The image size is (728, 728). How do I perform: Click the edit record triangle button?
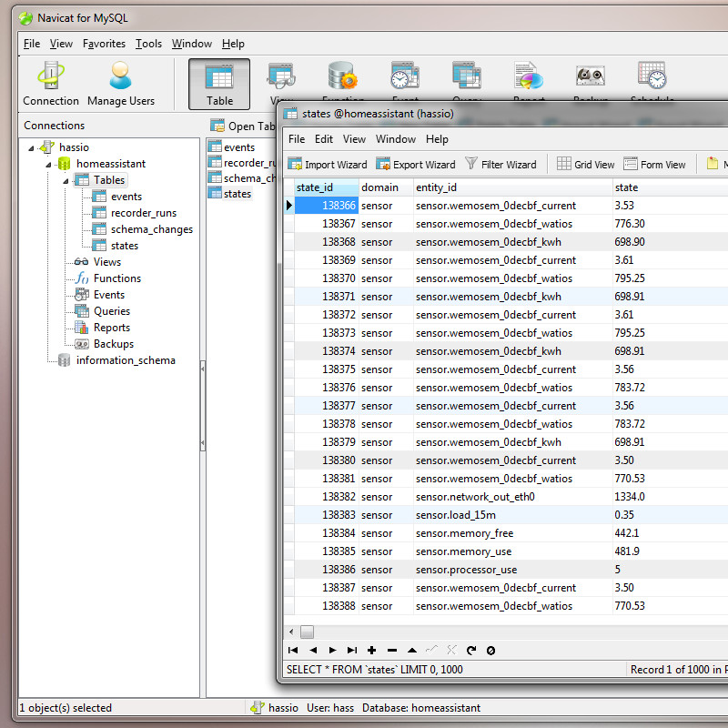tap(412, 650)
